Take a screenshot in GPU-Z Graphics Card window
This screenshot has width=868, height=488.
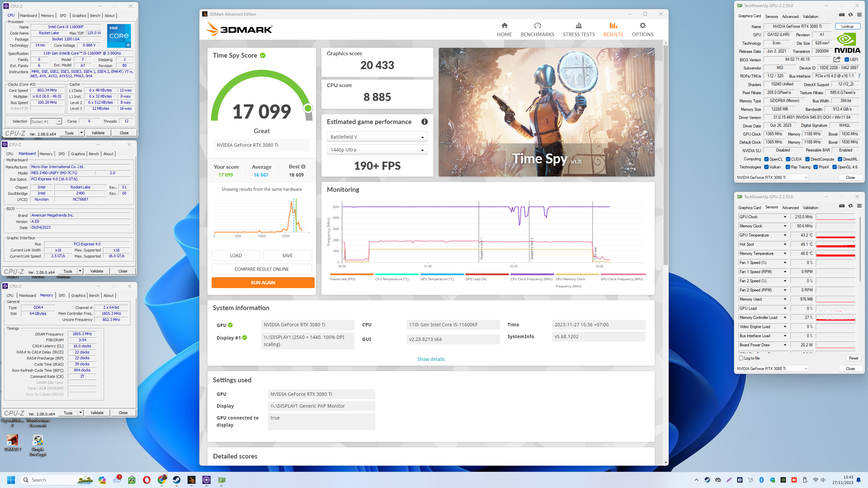click(x=842, y=15)
